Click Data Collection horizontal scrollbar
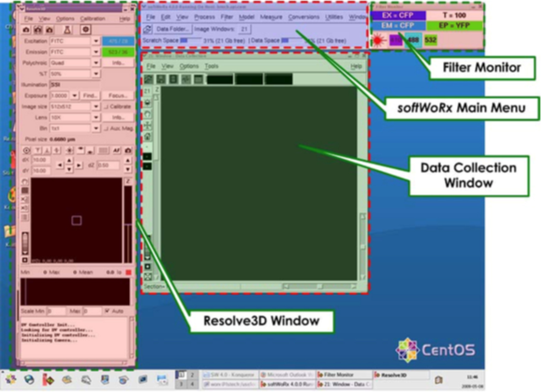 pyautogui.click(x=319, y=286)
